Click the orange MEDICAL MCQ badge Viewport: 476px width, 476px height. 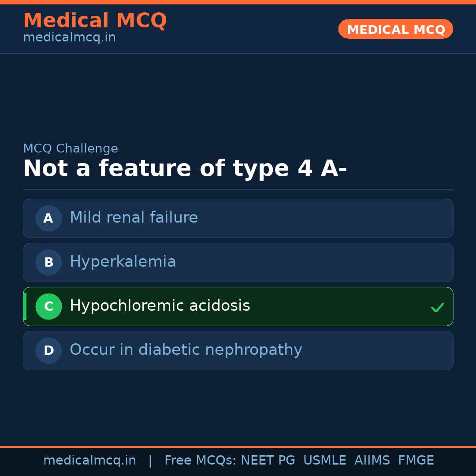[395, 29]
